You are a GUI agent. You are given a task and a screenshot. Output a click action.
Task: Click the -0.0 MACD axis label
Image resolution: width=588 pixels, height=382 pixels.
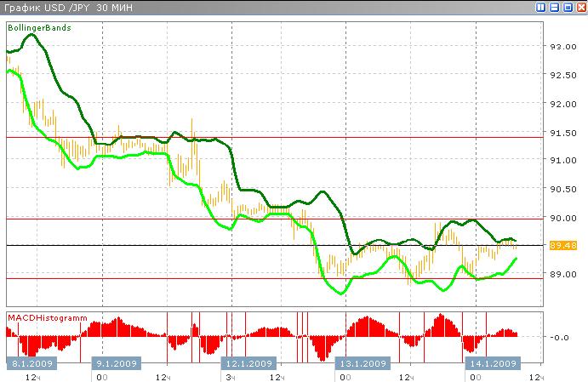tap(562, 338)
